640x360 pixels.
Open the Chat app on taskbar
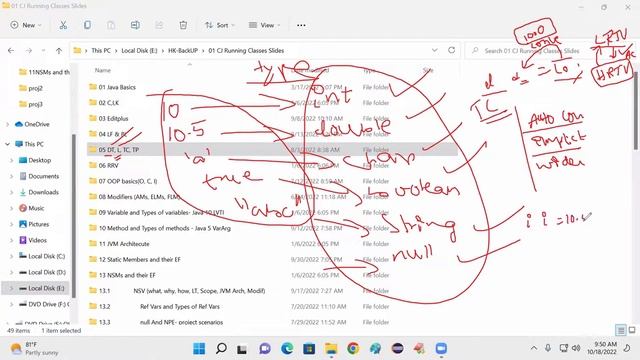pos(265,349)
